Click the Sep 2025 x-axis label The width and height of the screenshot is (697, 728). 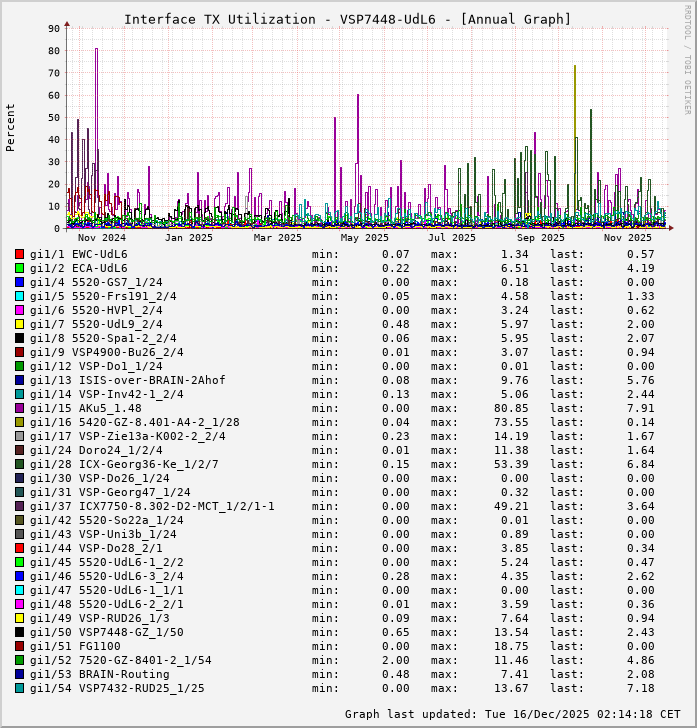tap(539, 238)
